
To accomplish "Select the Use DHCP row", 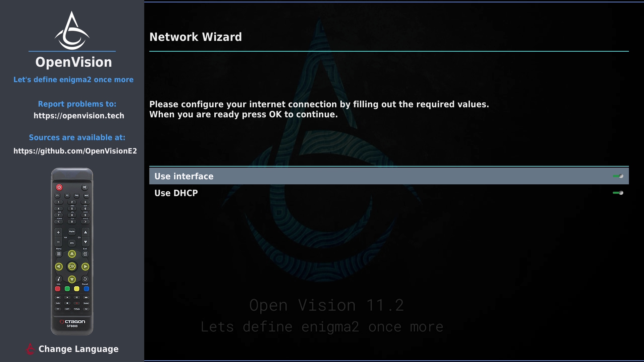I will (x=389, y=193).
